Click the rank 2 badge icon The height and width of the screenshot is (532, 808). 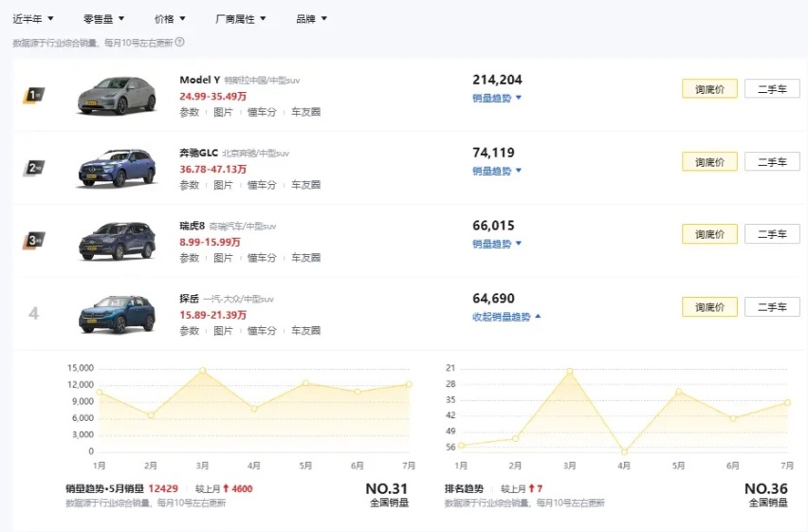(x=34, y=168)
